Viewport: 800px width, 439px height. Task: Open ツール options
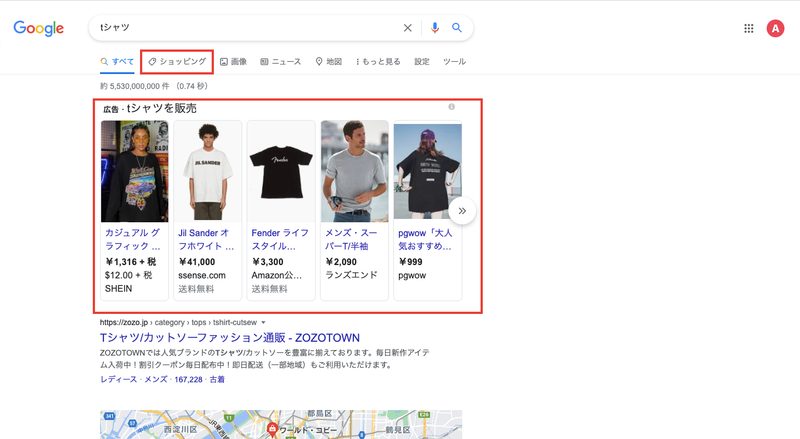(454, 62)
